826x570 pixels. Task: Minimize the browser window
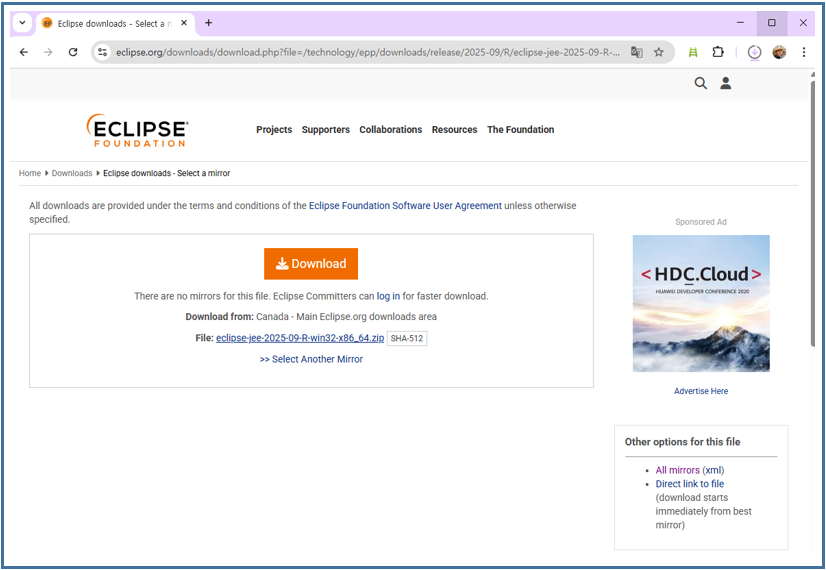pos(740,23)
